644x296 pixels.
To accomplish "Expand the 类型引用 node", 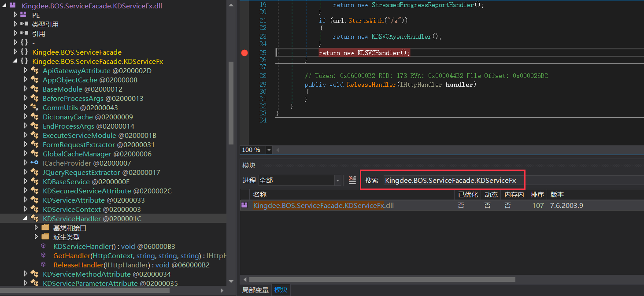I will click(15, 24).
